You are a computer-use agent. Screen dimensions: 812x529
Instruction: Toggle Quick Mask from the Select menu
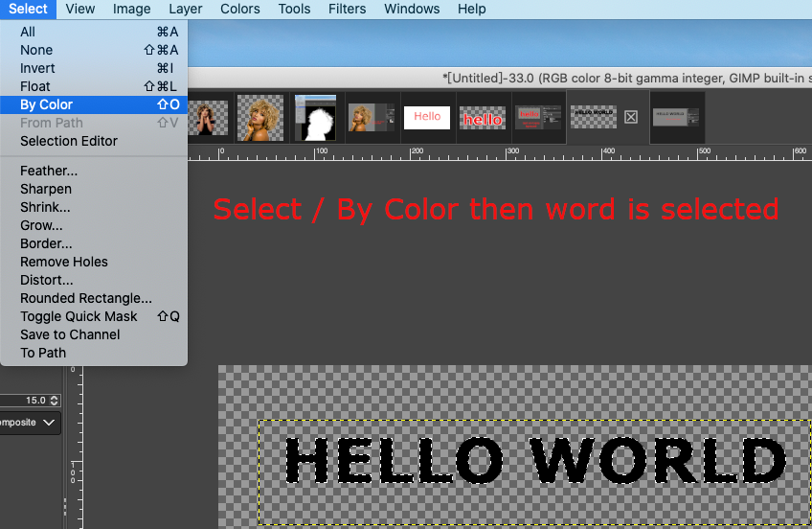79,316
